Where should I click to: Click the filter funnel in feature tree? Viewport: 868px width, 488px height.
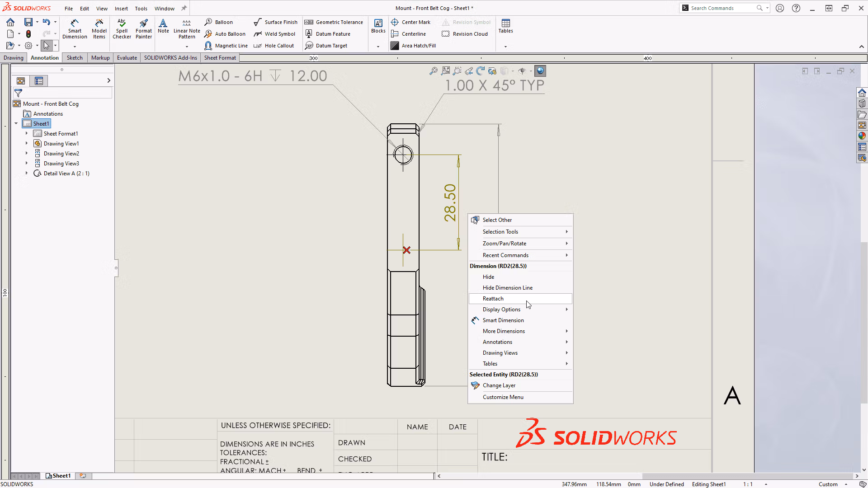tap(18, 93)
